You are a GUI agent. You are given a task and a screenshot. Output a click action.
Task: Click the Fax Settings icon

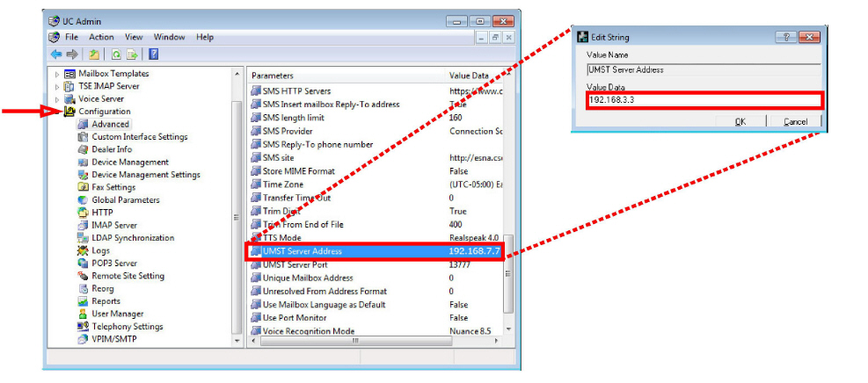pos(83,187)
